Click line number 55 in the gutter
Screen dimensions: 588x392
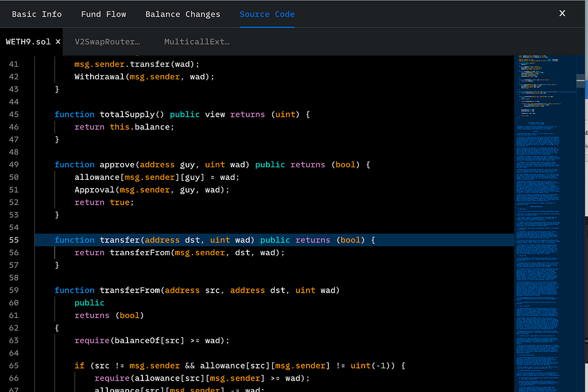click(x=14, y=240)
